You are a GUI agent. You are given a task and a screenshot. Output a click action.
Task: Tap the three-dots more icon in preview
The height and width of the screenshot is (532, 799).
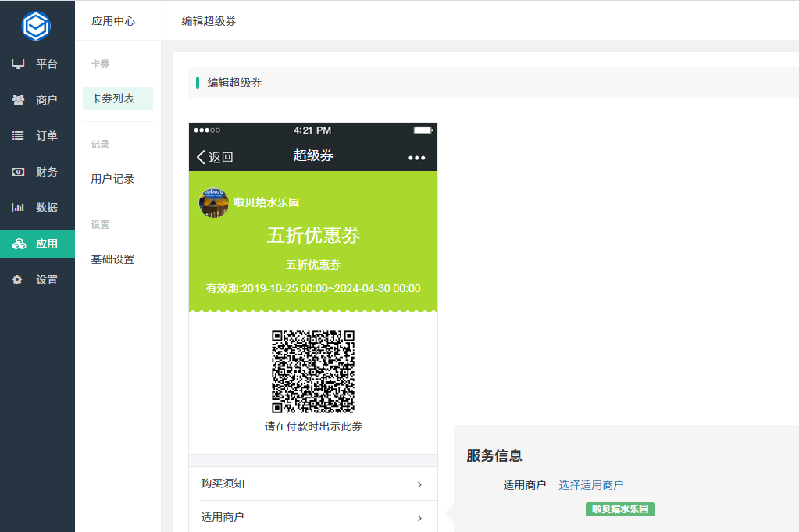(417, 158)
